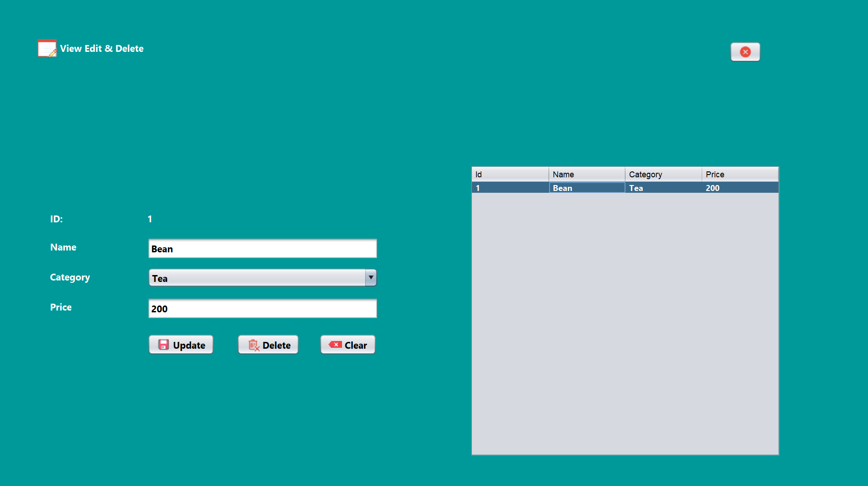Click the Category column header
This screenshot has height=486, width=868.
[663, 174]
